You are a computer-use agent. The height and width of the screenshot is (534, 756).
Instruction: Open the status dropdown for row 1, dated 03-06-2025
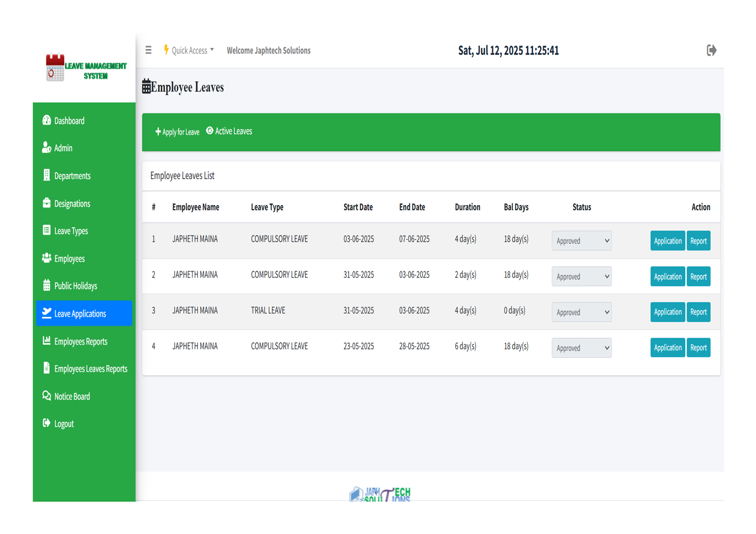point(581,241)
